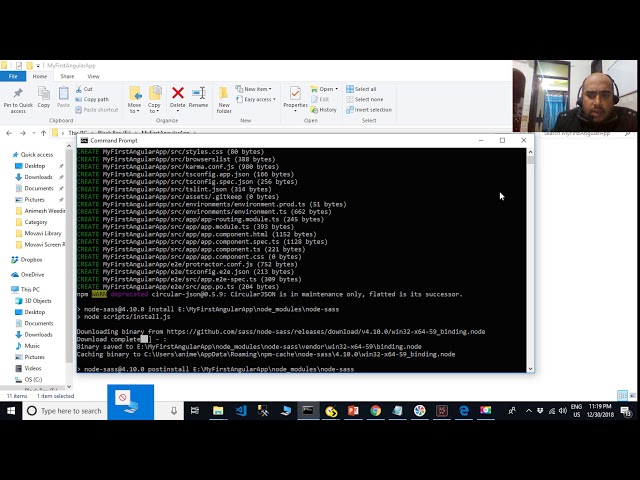Select OneDrive in the navigation pane
Viewport: 640px width, 480px height.
(32, 275)
